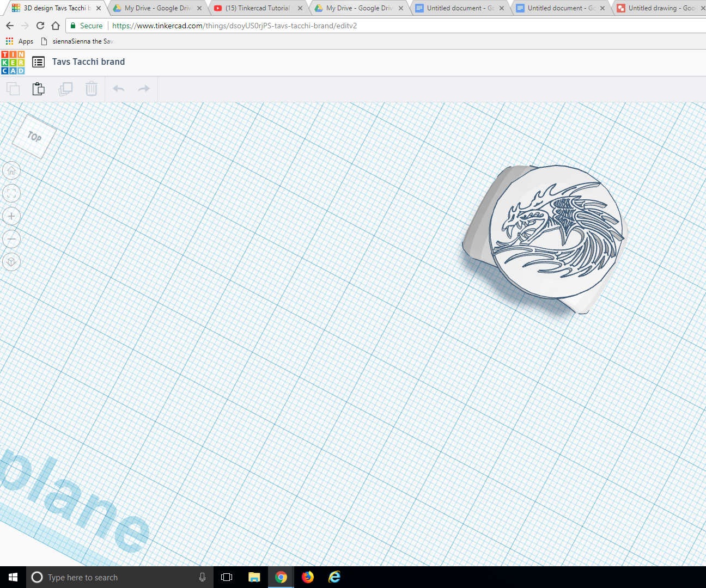This screenshot has height=588, width=706.
Task: Click the Zoom in button
Action: pyautogui.click(x=11, y=217)
